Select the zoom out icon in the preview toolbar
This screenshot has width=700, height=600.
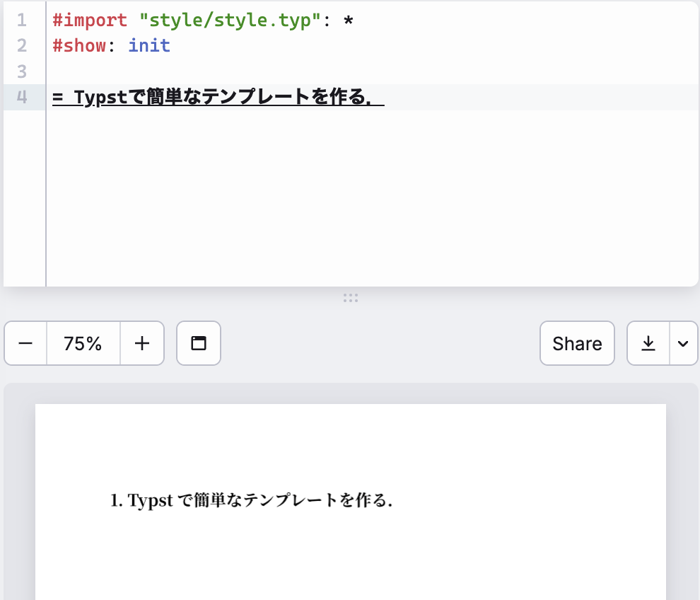(25, 343)
